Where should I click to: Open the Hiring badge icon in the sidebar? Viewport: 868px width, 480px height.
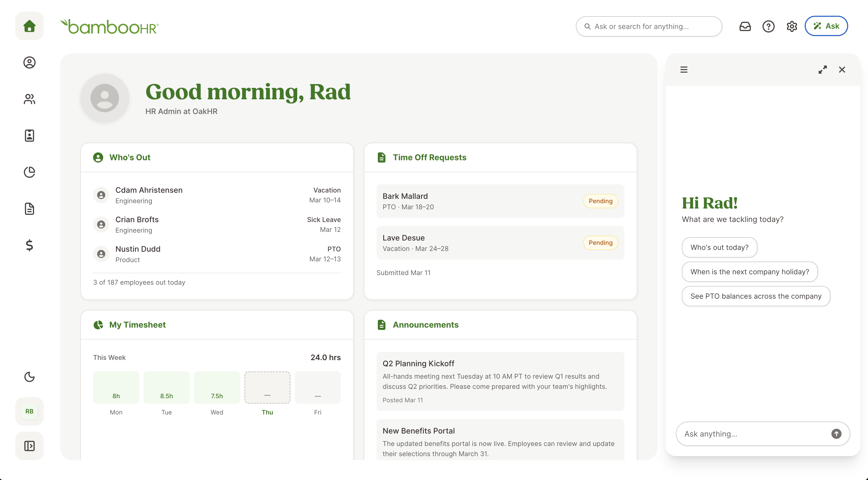[x=29, y=136]
